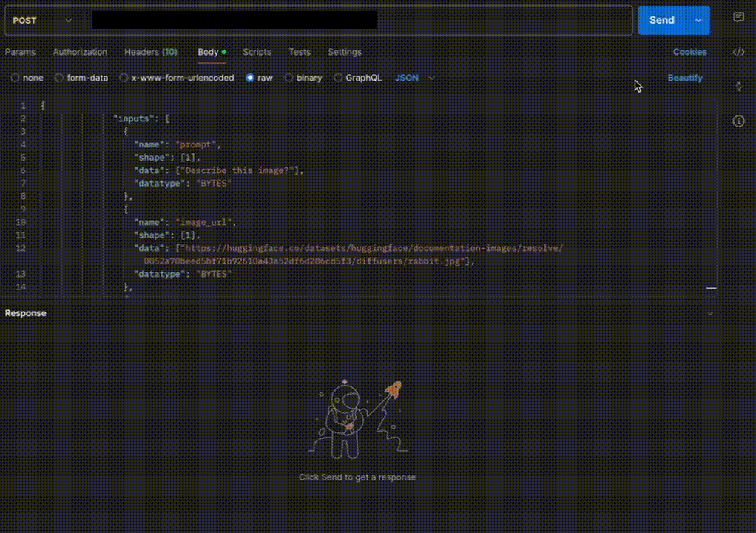Viewport: 756px width, 533px height.
Task: Click Beautify to format the body
Action: (x=685, y=78)
